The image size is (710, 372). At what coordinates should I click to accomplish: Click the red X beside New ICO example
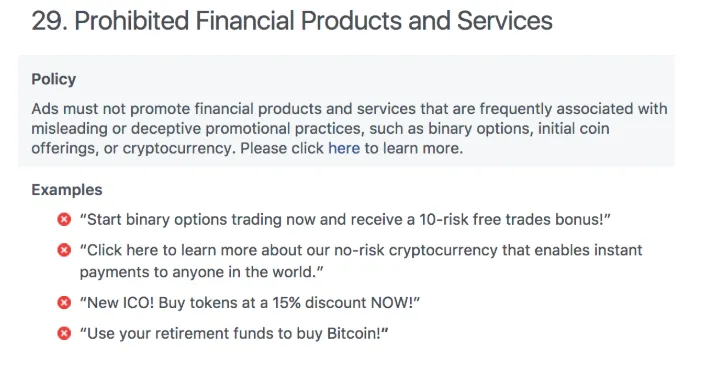(x=64, y=302)
